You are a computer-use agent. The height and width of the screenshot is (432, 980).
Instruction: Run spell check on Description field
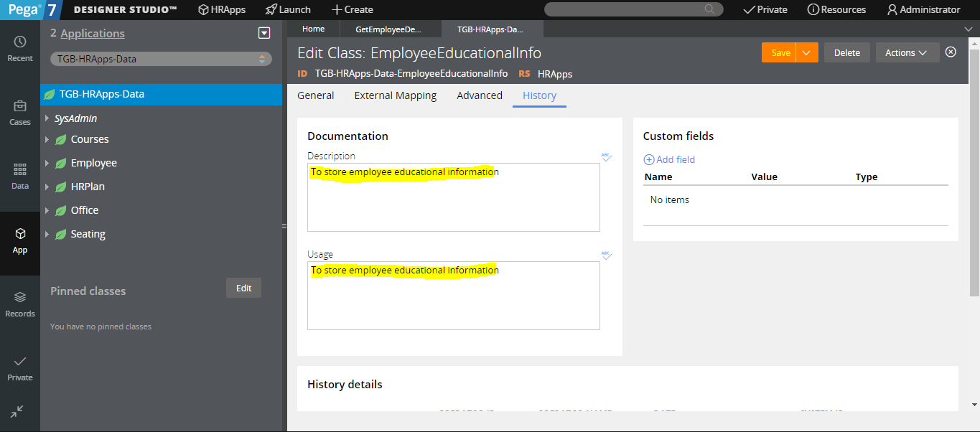tap(606, 156)
